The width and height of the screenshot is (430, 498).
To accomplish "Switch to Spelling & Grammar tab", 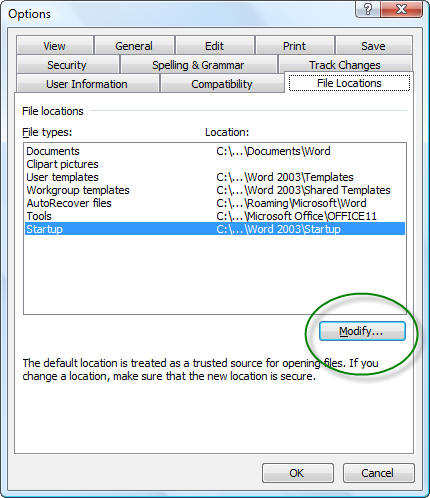I will 198,65.
